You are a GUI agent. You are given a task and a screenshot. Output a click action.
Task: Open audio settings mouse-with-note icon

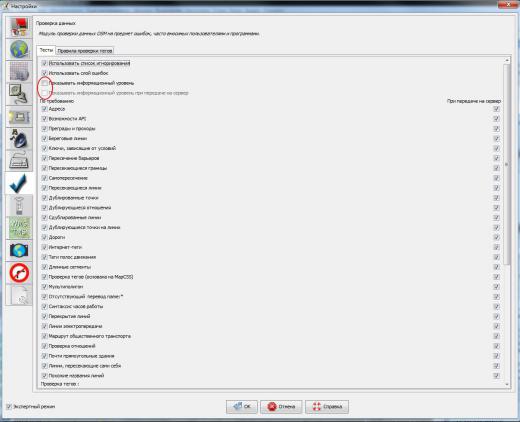coord(19,139)
